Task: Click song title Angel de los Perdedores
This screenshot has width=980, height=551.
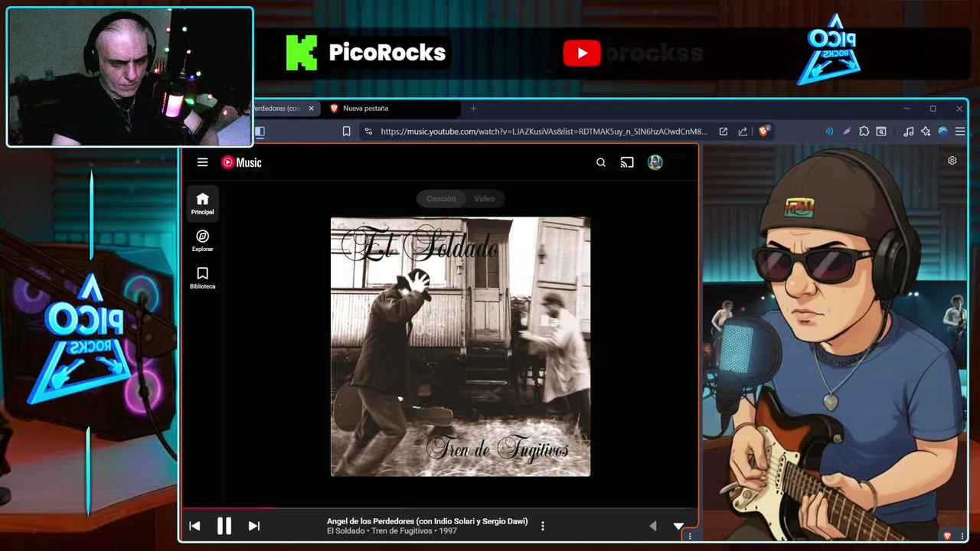Action: pos(427,521)
